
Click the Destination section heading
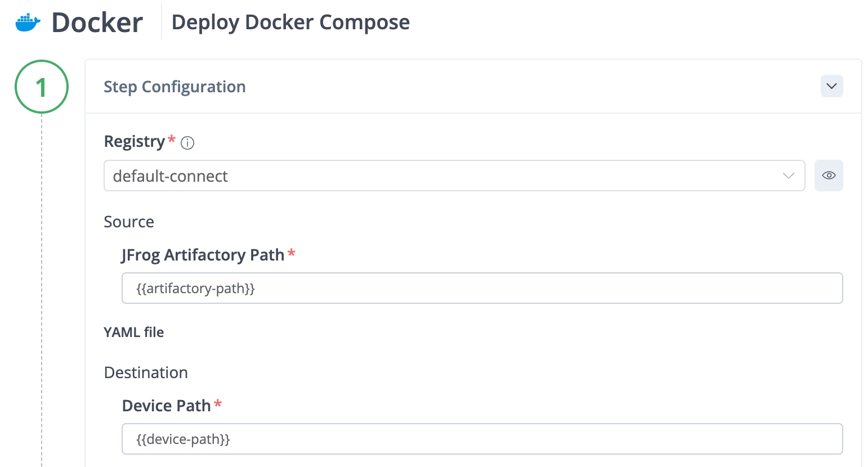click(x=146, y=372)
